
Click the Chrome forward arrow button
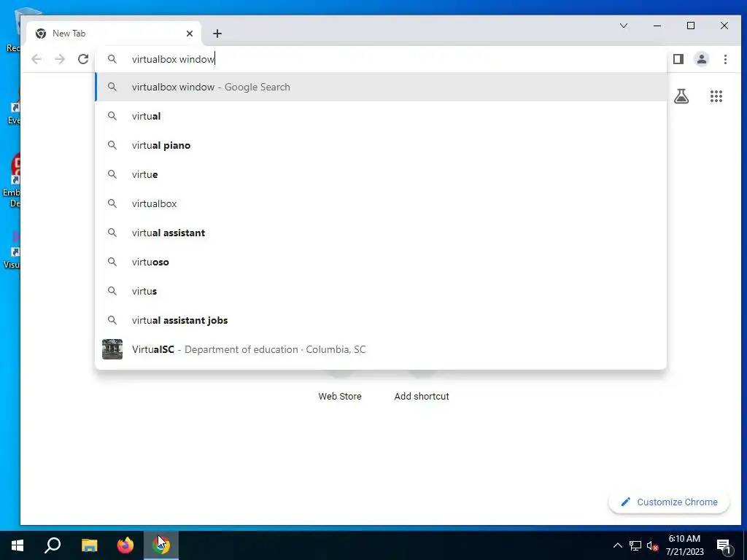[60, 59]
